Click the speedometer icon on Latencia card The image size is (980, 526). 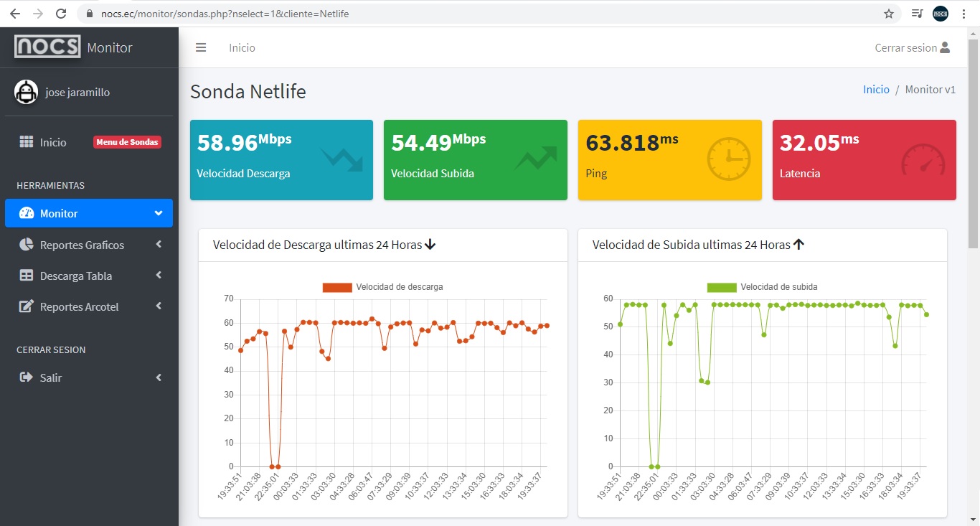pyautogui.click(x=924, y=159)
